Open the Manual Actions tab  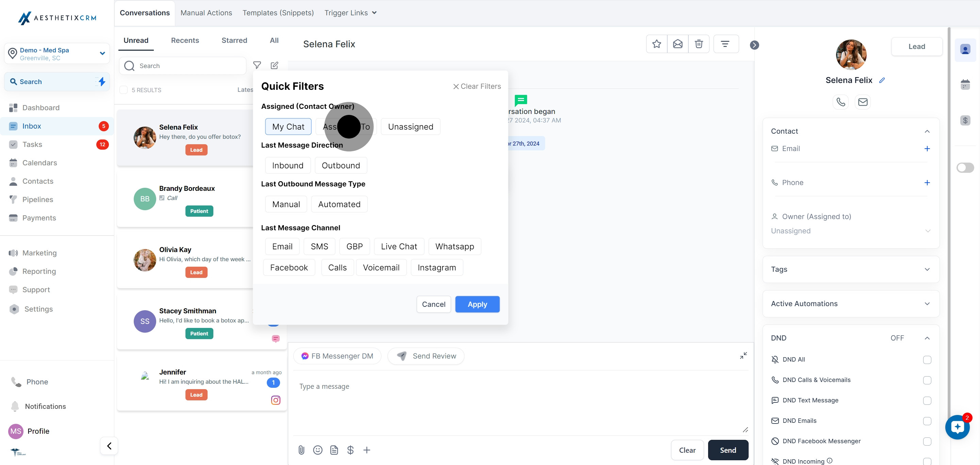(x=206, y=13)
